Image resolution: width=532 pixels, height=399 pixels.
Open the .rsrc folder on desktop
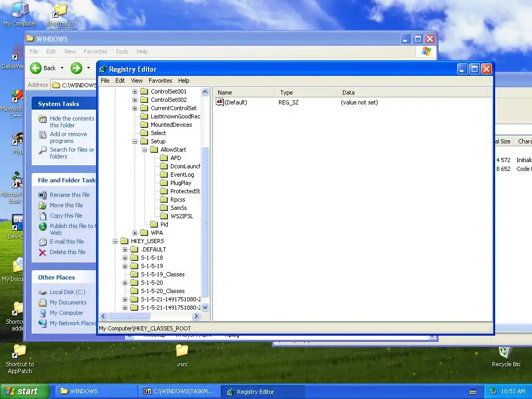pos(182,355)
